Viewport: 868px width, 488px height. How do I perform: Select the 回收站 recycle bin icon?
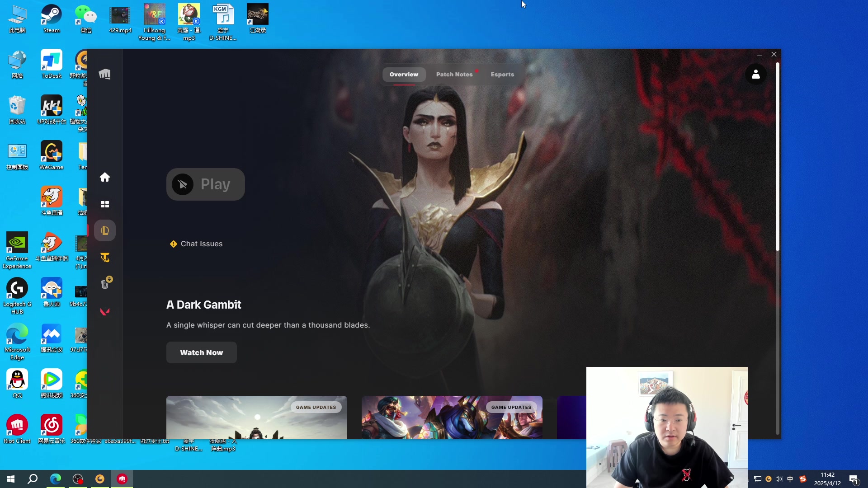pos(17,110)
